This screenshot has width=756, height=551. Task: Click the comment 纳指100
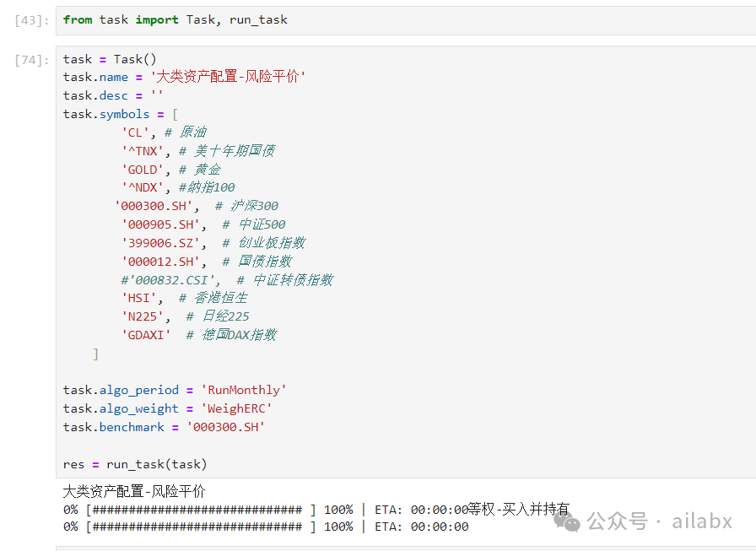[211, 187]
